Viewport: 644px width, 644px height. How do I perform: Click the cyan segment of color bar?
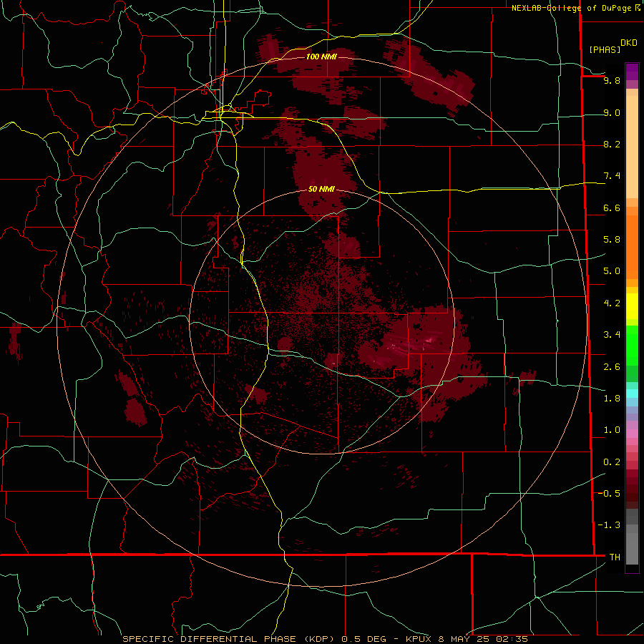(x=632, y=393)
